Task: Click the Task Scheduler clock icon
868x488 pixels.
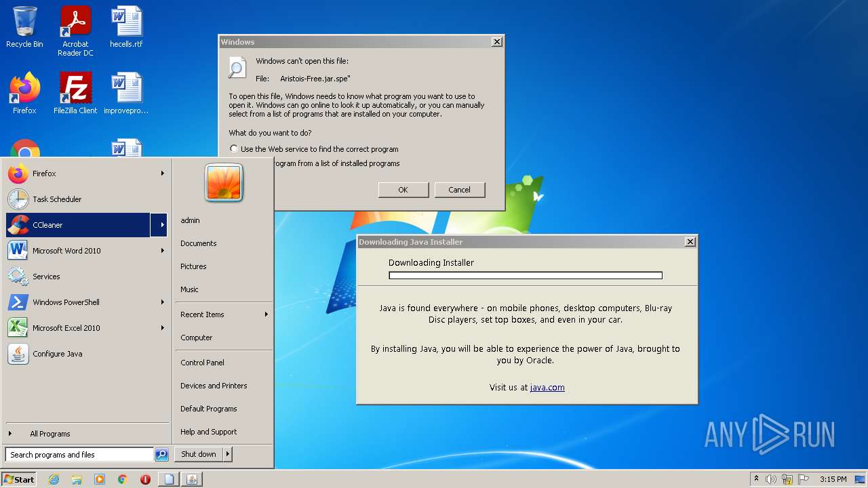Action: tap(18, 199)
